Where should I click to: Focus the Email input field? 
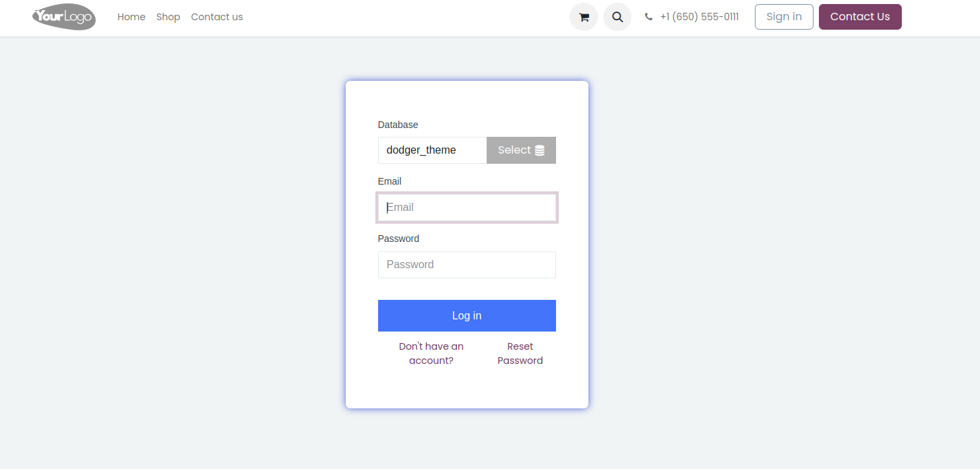pyautogui.click(x=467, y=208)
